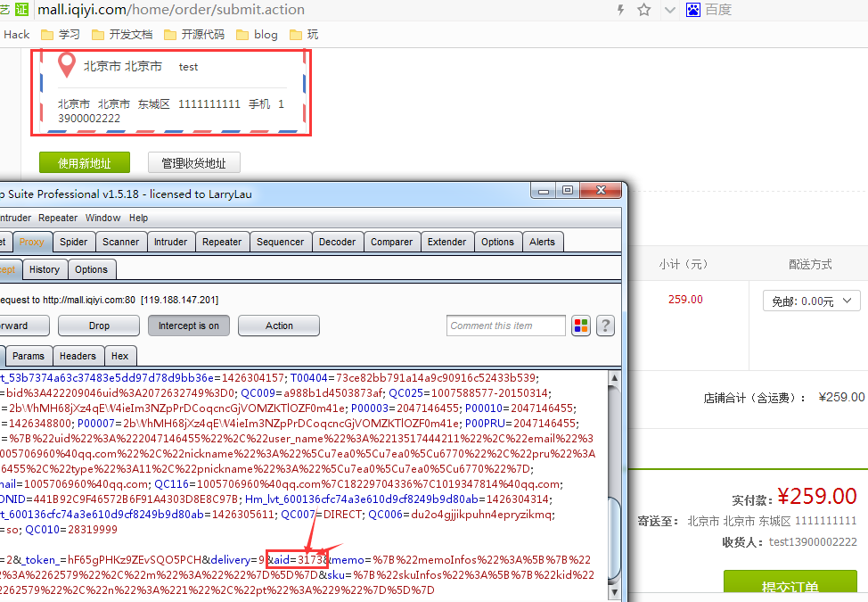Switch to the Params request tab
Screen dimensions: 868x602
[29, 356]
